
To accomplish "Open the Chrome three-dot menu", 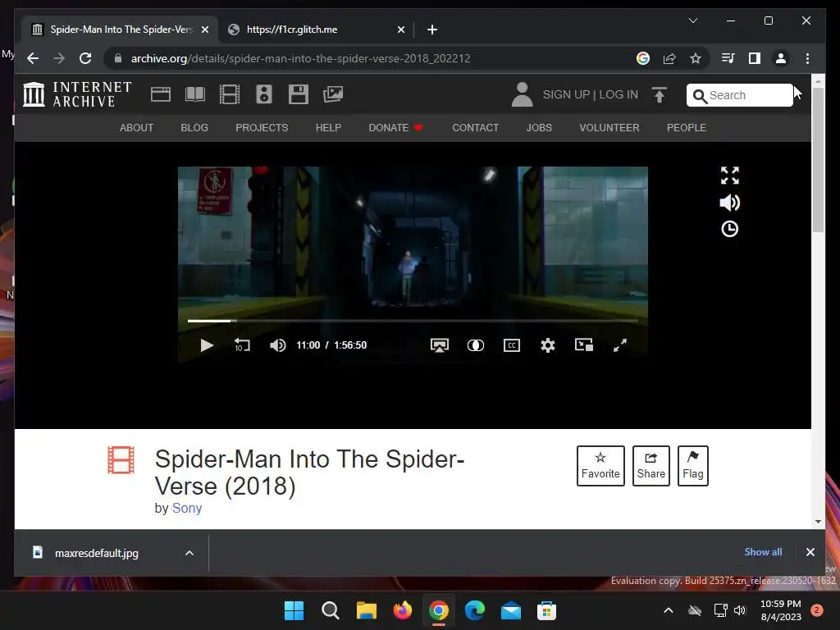I will 807,58.
